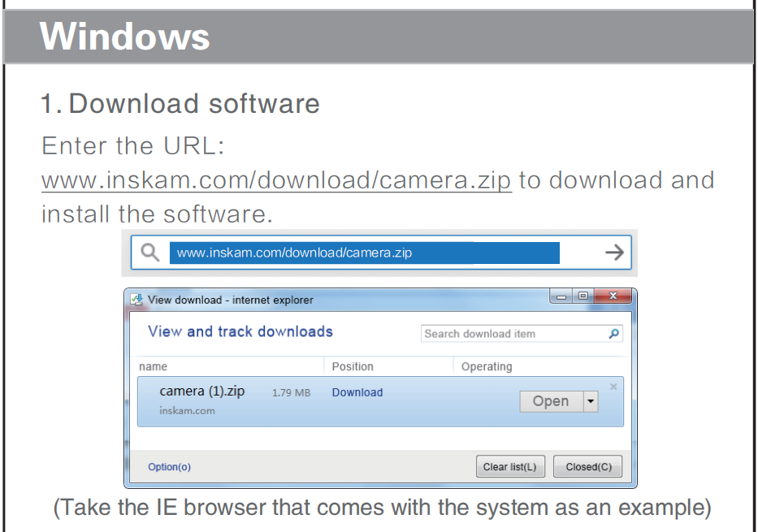Click the Search download item field
This screenshot has height=532, width=758.
click(x=521, y=333)
